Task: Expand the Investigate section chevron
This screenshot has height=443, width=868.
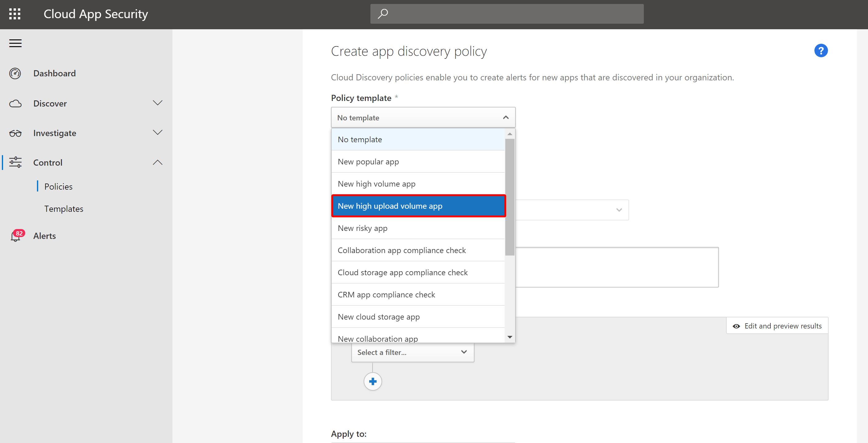Action: coord(157,132)
